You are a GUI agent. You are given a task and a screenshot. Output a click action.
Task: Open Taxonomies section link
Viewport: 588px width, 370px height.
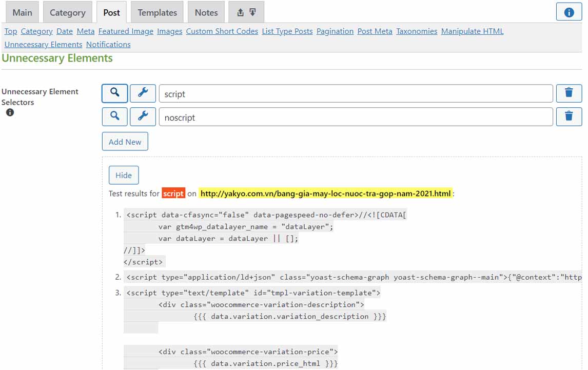(417, 31)
